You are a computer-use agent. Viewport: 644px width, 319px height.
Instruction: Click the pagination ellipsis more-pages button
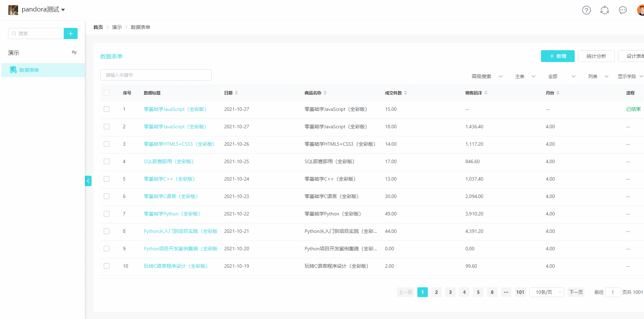pyautogui.click(x=506, y=292)
